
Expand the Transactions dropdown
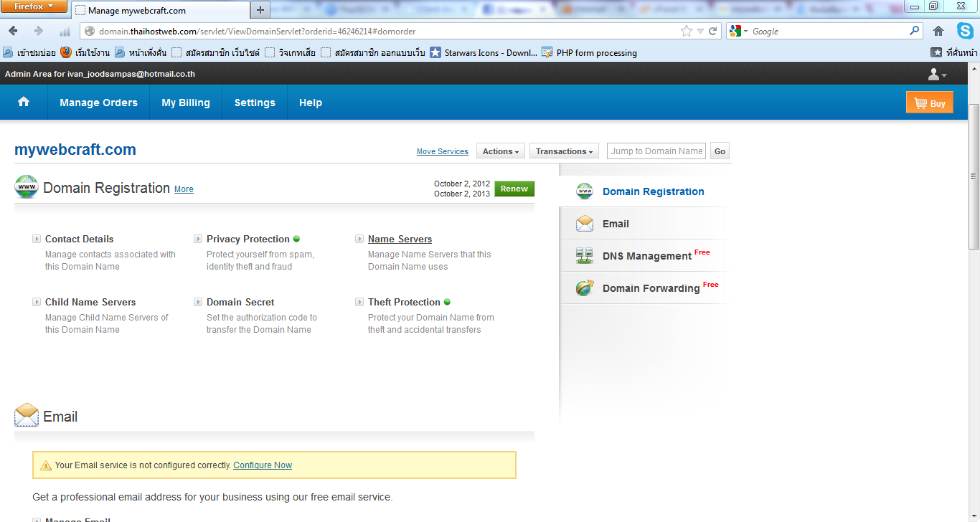565,151
